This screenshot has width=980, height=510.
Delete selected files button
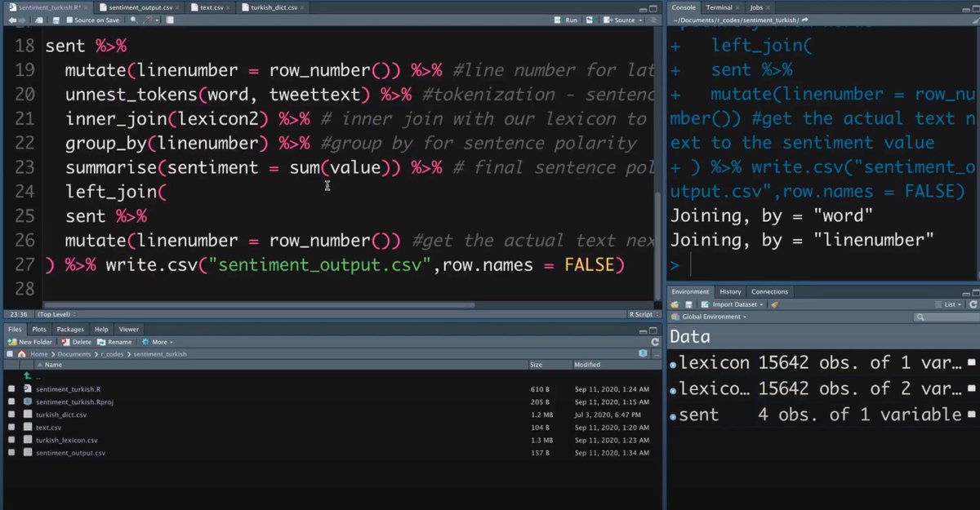coord(77,342)
